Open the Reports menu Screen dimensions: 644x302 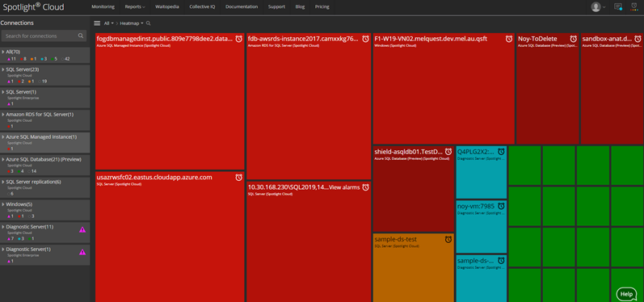click(x=135, y=7)
